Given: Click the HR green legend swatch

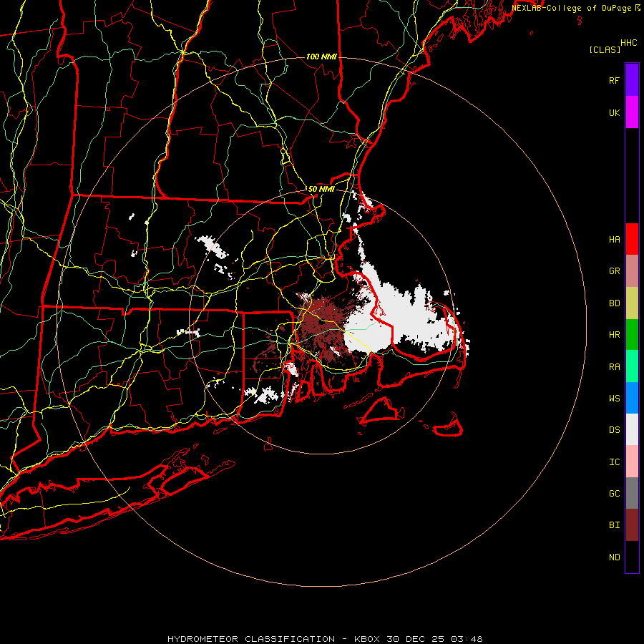Looking at the screenshot, I should [x=632, y=334].
